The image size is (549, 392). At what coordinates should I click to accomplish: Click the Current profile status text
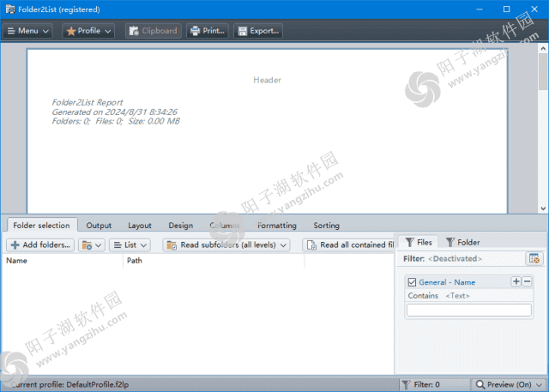point(69,384)
